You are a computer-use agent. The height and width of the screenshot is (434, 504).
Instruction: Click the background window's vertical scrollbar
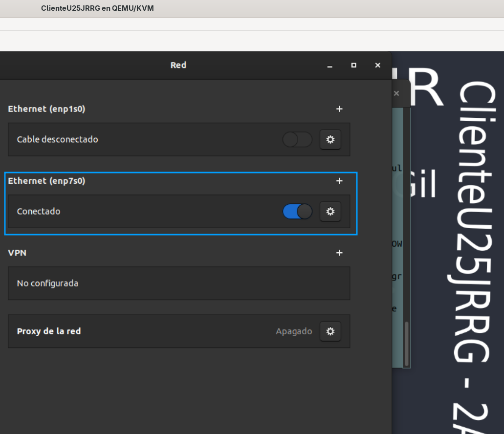[x=406, y=343]
